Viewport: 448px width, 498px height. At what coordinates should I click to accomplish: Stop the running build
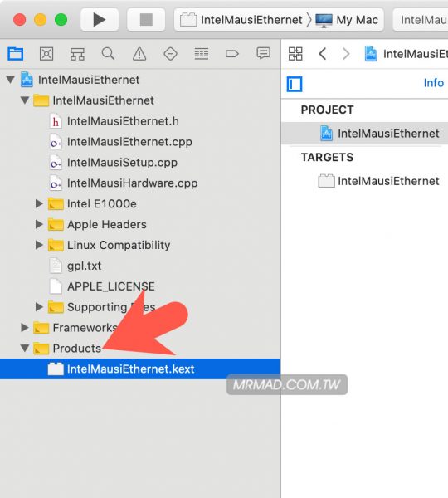[x=146, y=20]
